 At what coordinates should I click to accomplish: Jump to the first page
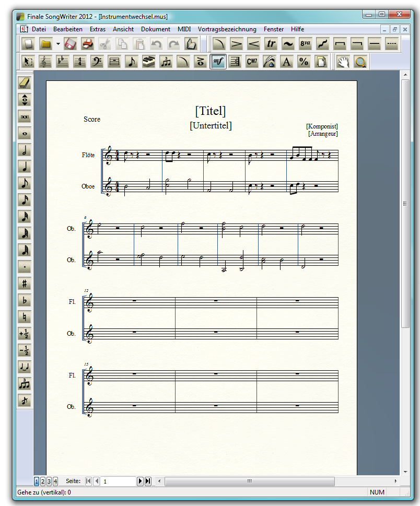click(x=88, y=481)
